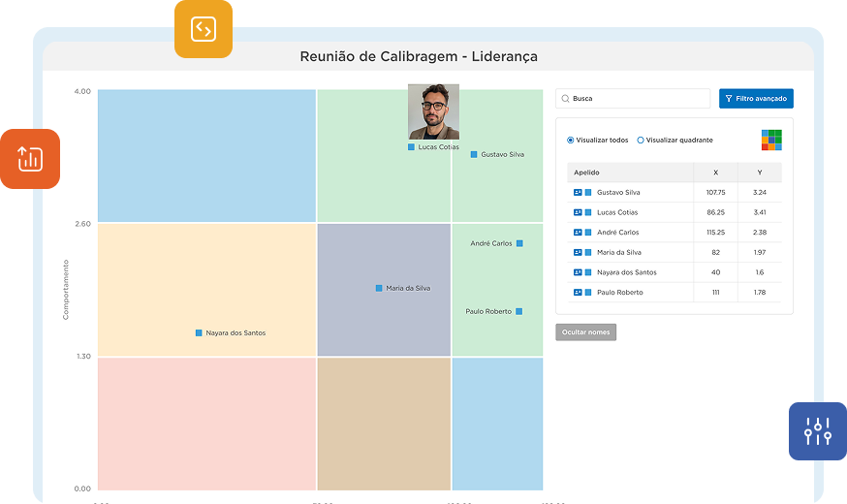
Task: Click Nayara dos Santos name in table
Action: pyautogui.click(x=626, y=272)
